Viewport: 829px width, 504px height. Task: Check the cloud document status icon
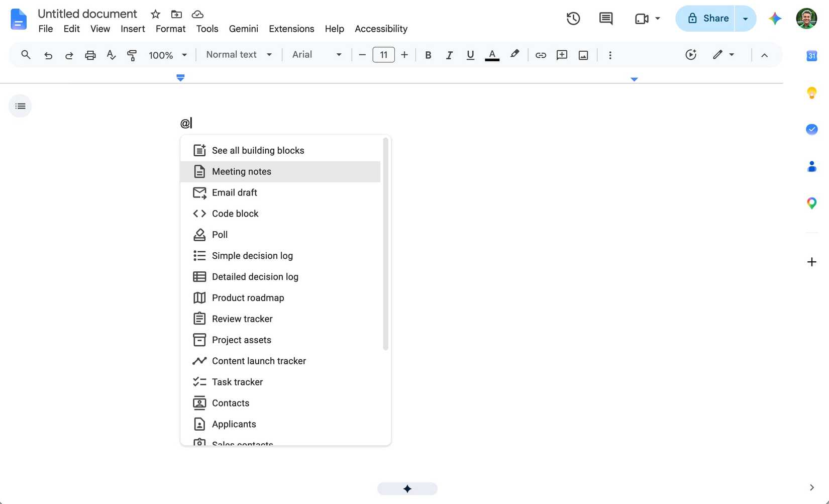pyautogui.click(x=198, y=14)
